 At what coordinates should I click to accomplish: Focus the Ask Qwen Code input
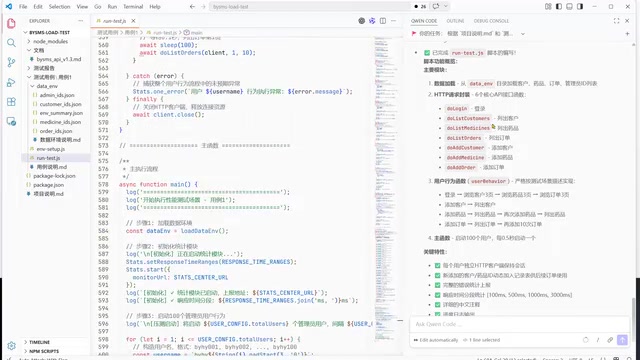coord(518,324)
